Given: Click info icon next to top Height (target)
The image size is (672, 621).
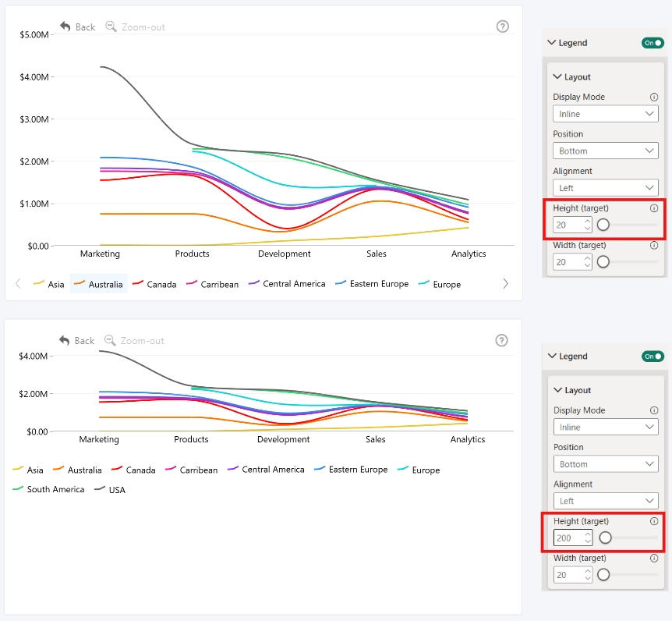Looking at the screenshot, I should [653, 208].
